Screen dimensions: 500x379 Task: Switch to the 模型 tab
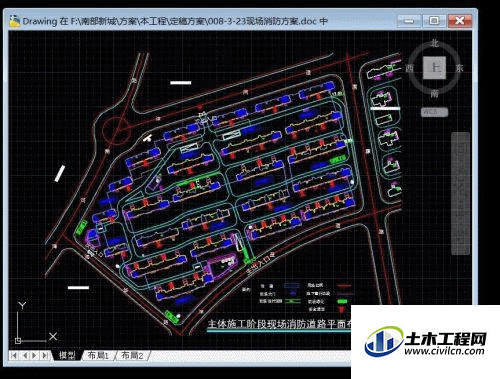coord(67,355)
